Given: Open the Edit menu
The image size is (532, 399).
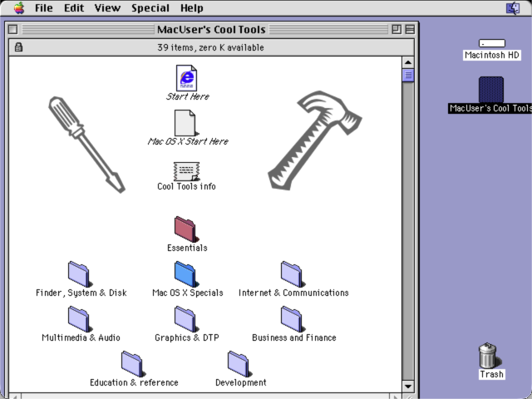Looking at the screenshot, I should coord(74,7).
